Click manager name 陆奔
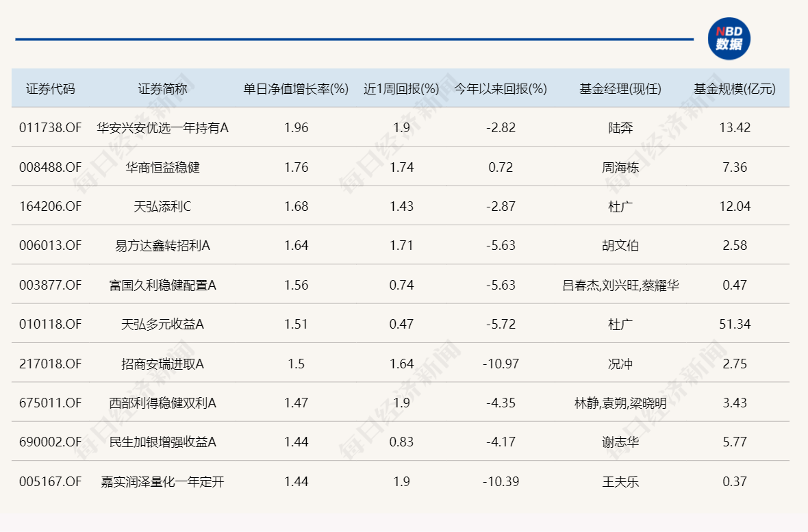Screen dimensions: 808x532 pos(620,127)
